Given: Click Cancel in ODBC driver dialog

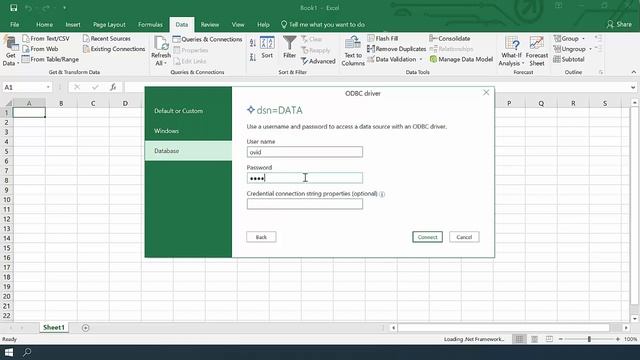Looking at the screenshot, I should (x=464, y=237).
